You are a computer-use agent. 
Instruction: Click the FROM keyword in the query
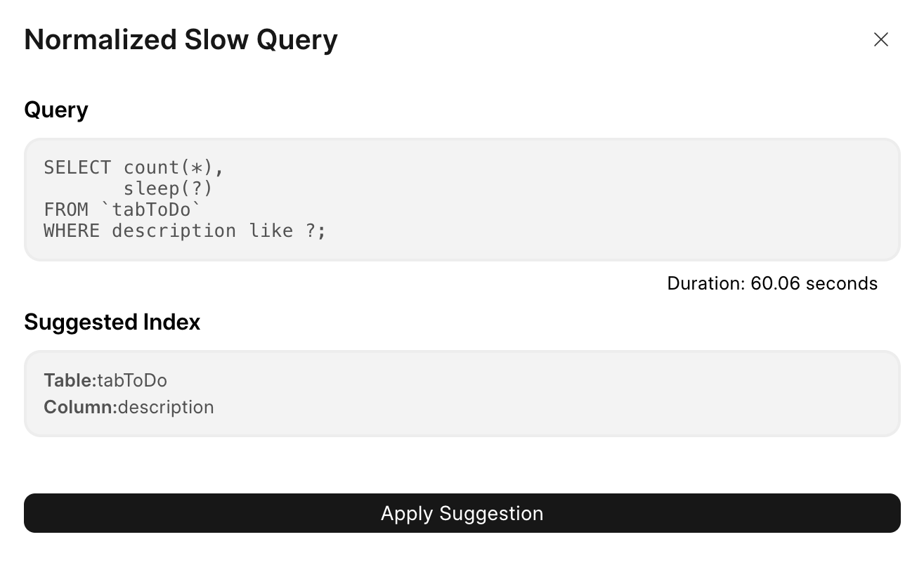click(x=65, y=210)
